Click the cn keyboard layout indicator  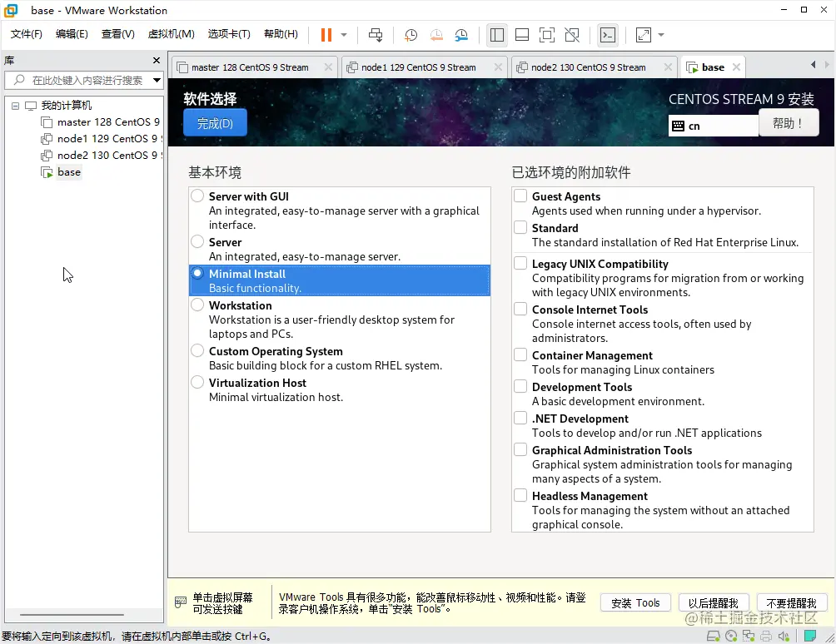[713, 126]
